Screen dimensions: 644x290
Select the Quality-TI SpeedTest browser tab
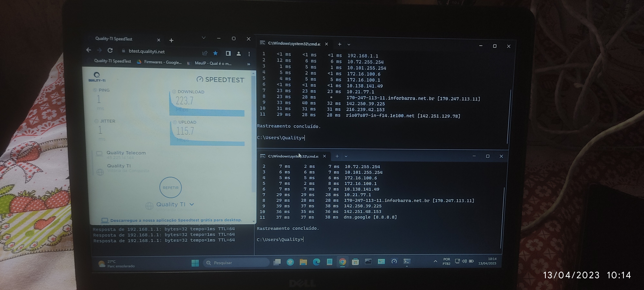coord(114,39)
